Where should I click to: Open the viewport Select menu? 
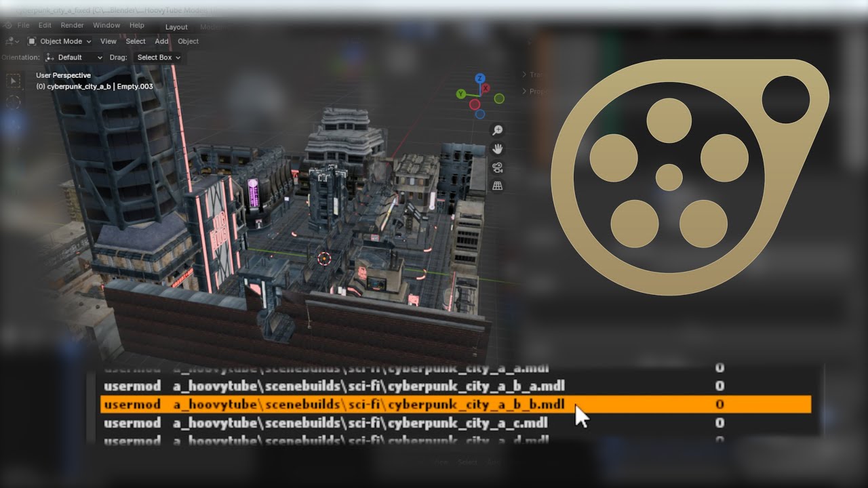[x=136, y=41]
